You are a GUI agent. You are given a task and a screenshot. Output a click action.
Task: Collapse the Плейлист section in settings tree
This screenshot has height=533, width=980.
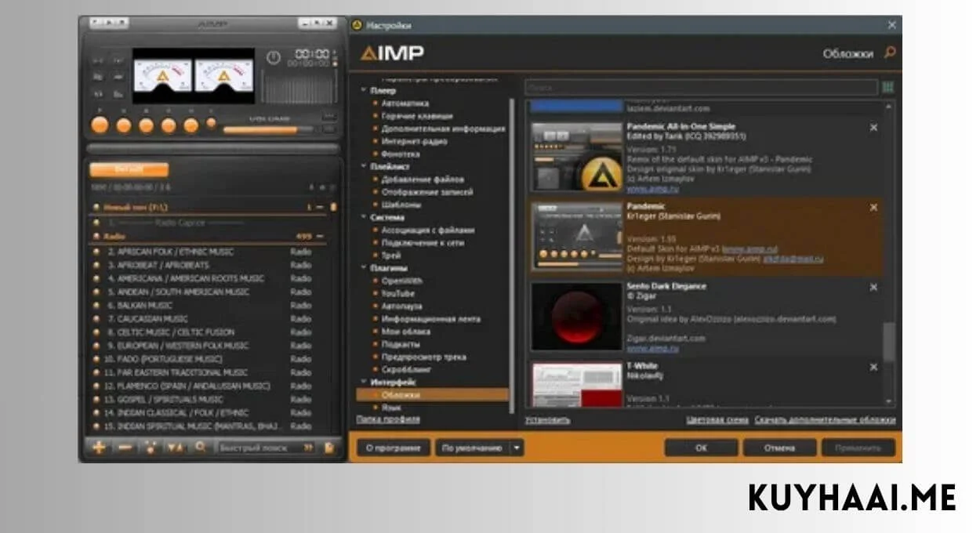click(364, 166)
